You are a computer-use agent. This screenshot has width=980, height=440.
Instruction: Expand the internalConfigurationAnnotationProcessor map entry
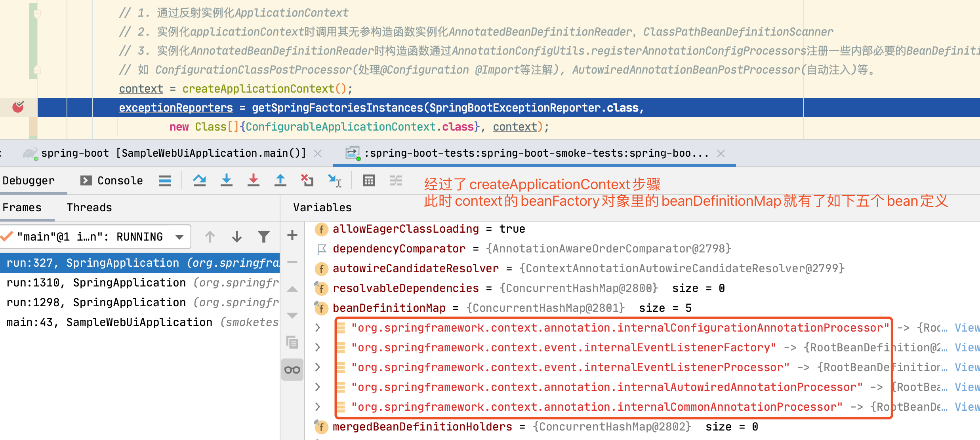point(318,328)
